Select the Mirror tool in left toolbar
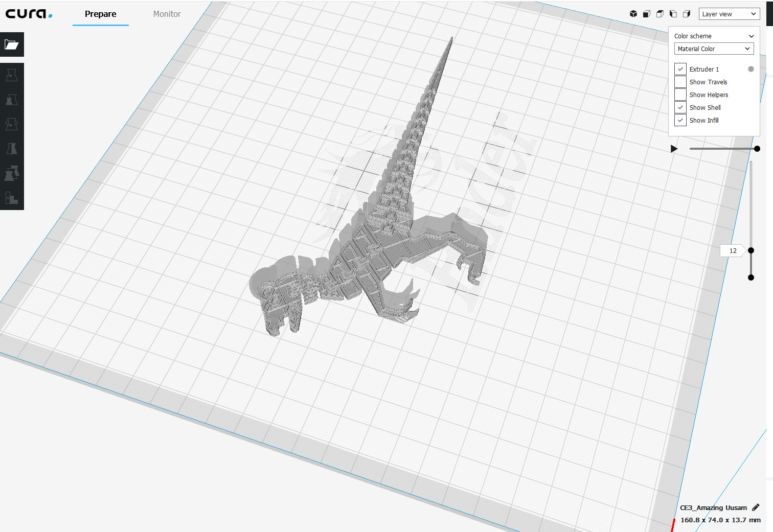The width and height of the screenshot is (773, 532). pos(12,149)
